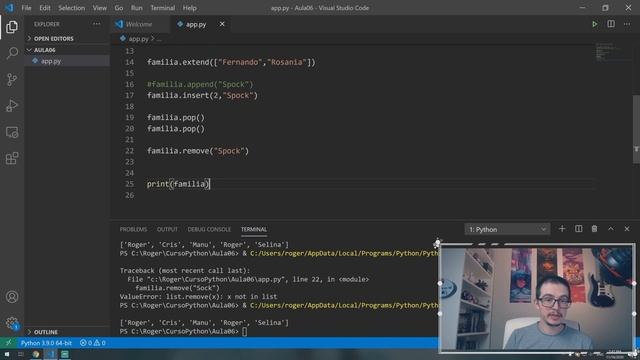
Task: Click the terminal prompt input cursor
Action: pyautogui.click(x=244, y=331)
